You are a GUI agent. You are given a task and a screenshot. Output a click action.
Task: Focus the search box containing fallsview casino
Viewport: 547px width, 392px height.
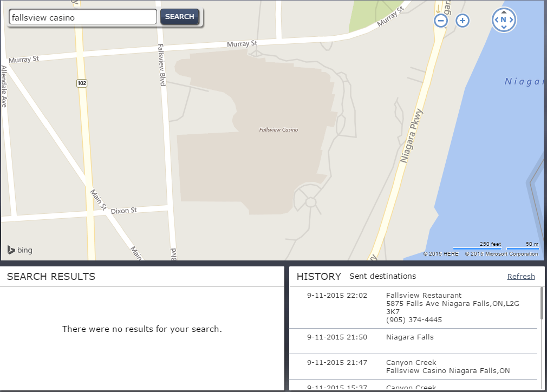tap(83, 17)
